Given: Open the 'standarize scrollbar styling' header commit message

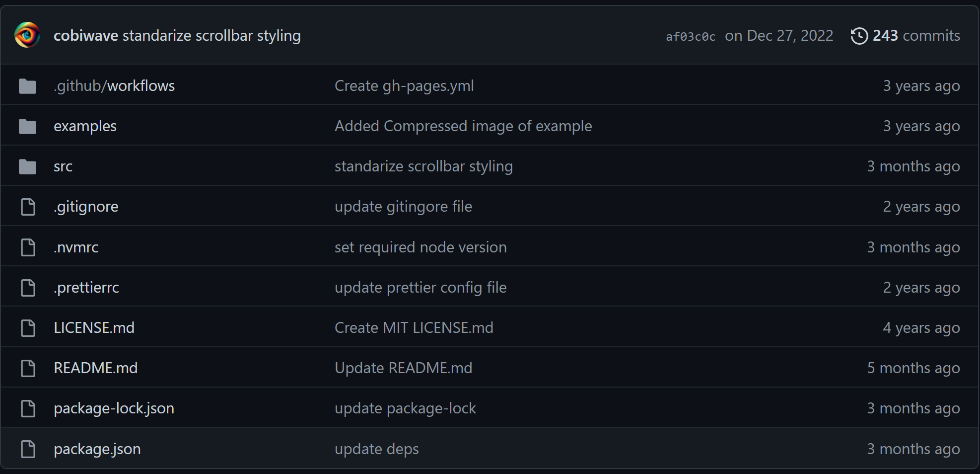Looking at the screenshot, I should [x=211, y=36].
